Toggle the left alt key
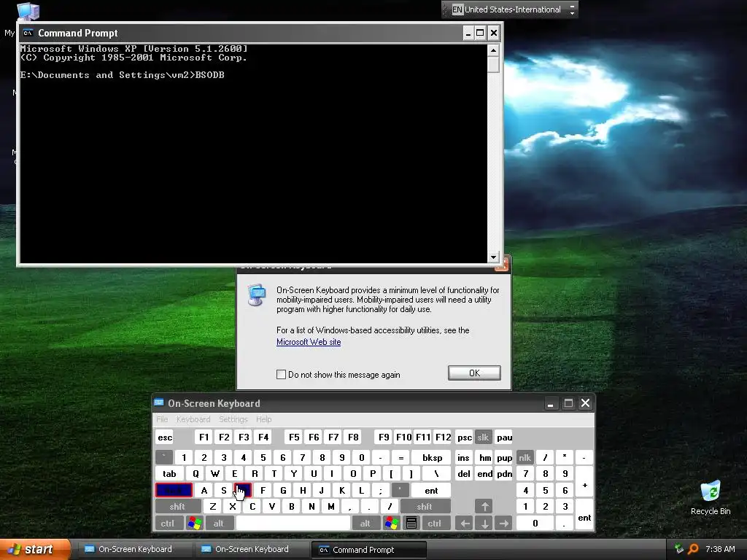The width and height of the screenshot is (747, 560). pos(218,524)
